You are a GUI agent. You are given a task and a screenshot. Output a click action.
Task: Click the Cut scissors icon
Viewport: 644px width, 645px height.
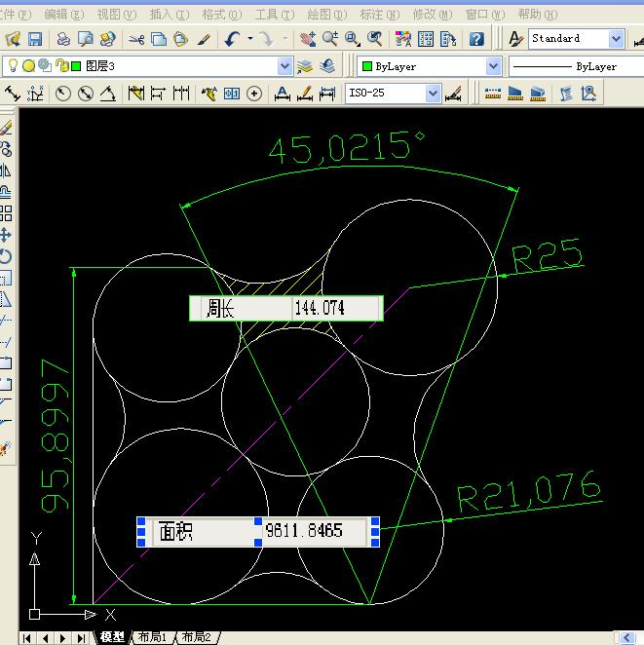click(x=136, y=40)
